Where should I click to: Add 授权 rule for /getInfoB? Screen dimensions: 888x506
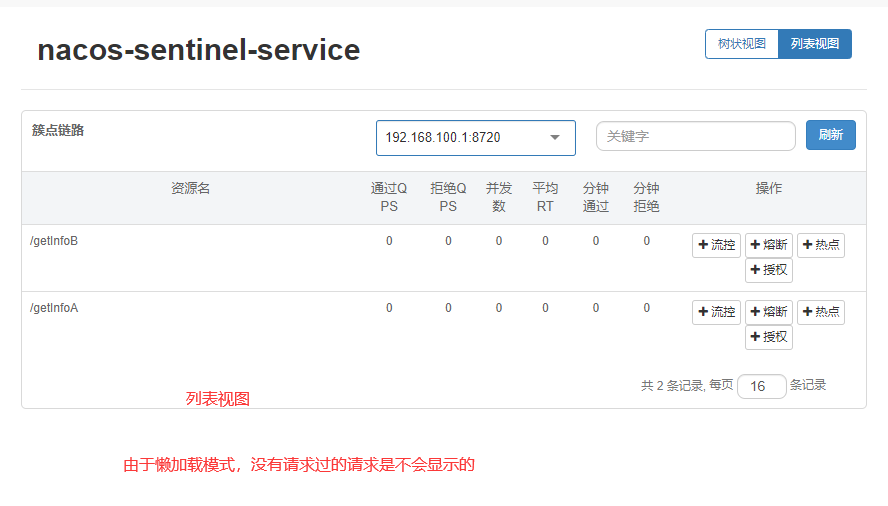coord(769,270)
